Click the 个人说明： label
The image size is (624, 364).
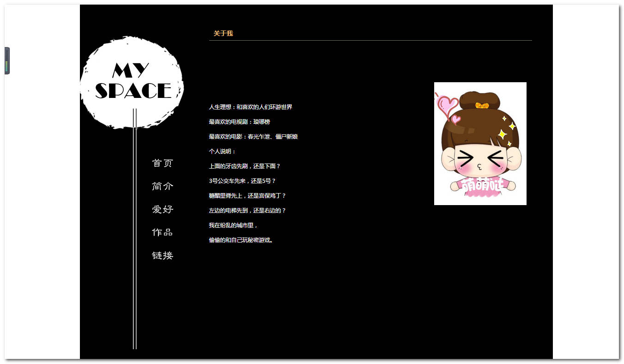pyautogui.click(x=223, y=152)
